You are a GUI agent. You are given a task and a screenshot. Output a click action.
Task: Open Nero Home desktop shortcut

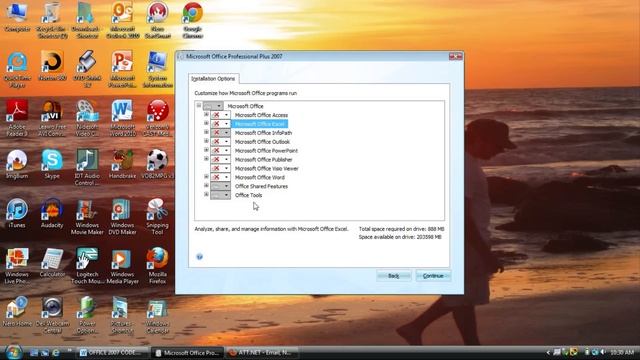pos(17,312)
